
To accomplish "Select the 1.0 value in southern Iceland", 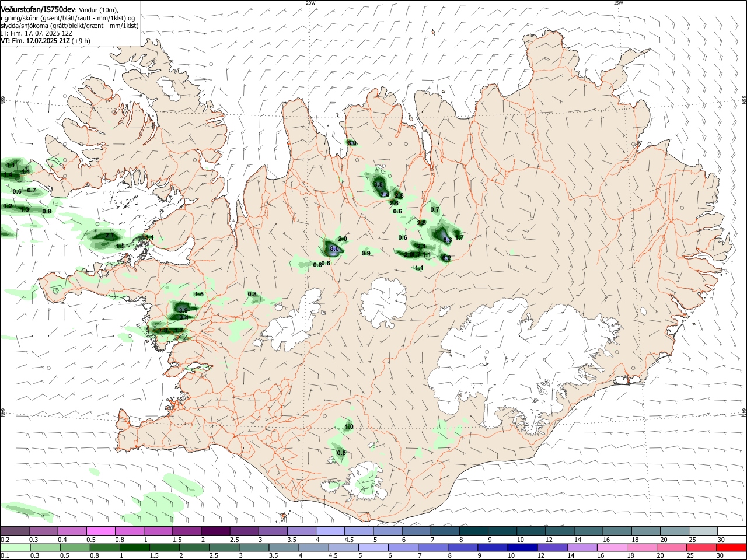I will [349, 427].
